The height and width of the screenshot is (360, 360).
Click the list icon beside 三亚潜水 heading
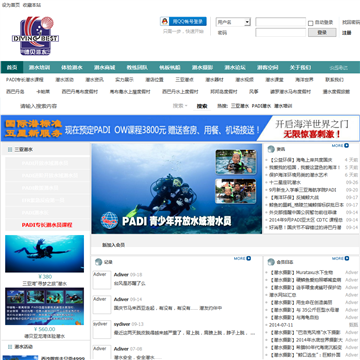tap(10, 150)
